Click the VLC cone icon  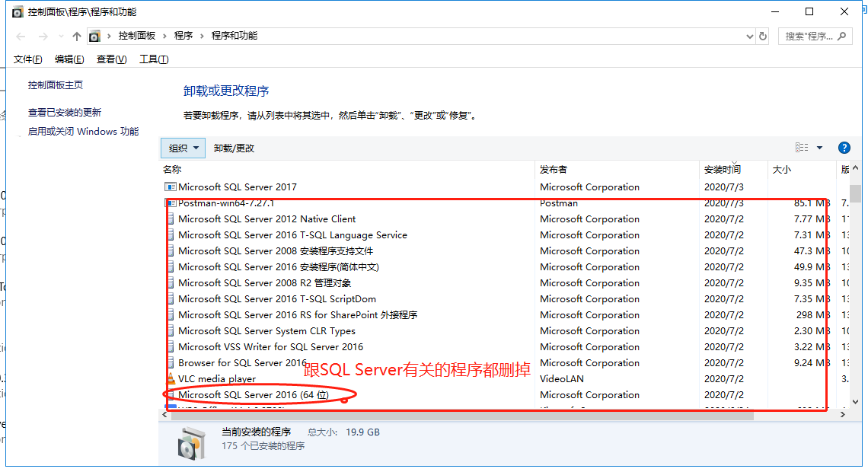[x=171, y=379]
